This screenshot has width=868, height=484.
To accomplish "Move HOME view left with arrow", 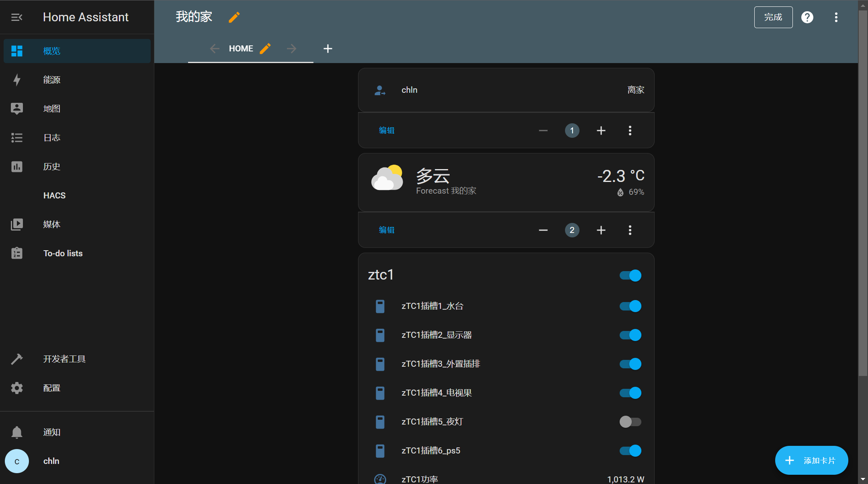I will pyautogui.click(x=215, y=49).
